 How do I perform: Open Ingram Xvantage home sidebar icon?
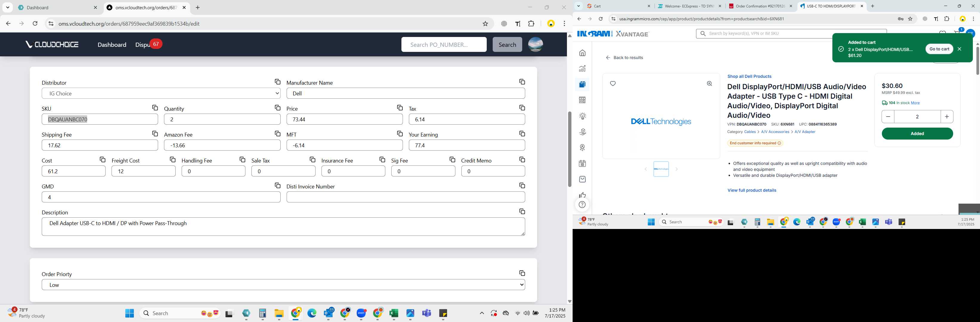pyautogui.click(x=582, y=53)
